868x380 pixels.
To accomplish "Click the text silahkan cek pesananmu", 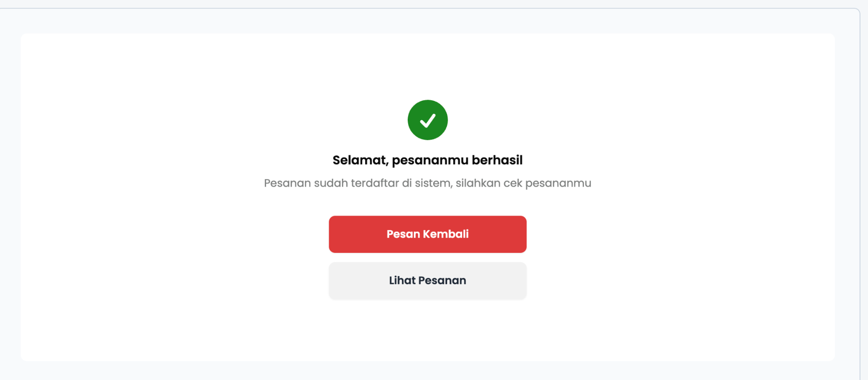I will pos(523,183).
